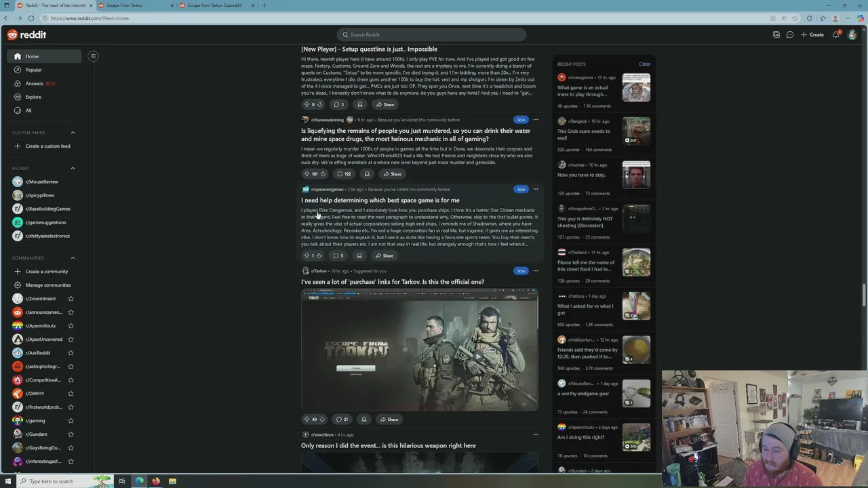Click the browser address bar URL
Image resolution: width=868 pixels, height=488 pixels.
pos(90,18)
